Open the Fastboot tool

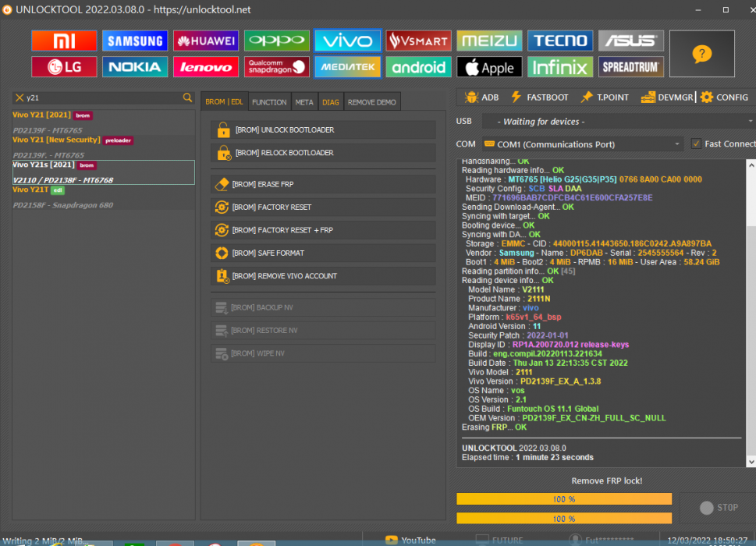pos(540,97)
